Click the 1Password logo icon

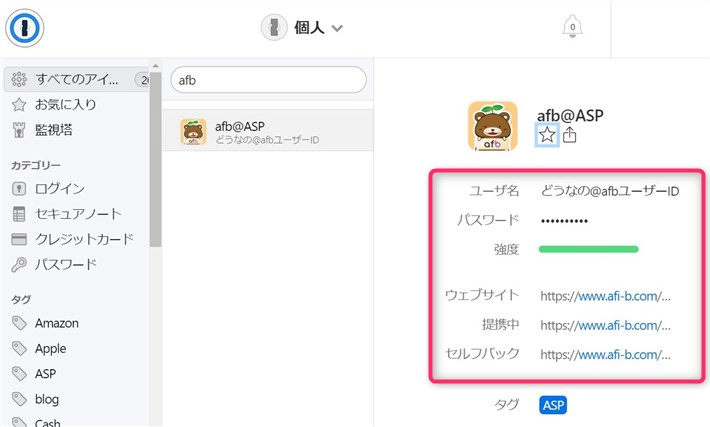24,28
